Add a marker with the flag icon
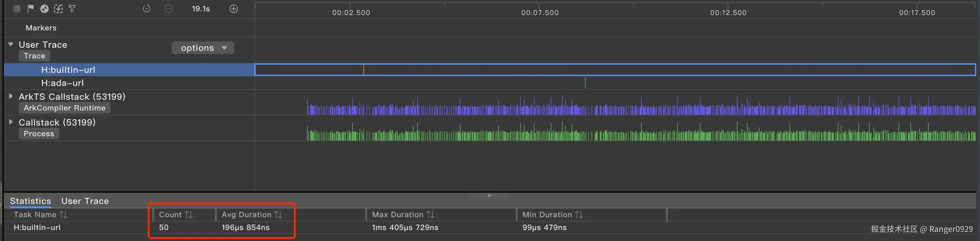This screenshot has height=241, width=980. click(31, 9)
